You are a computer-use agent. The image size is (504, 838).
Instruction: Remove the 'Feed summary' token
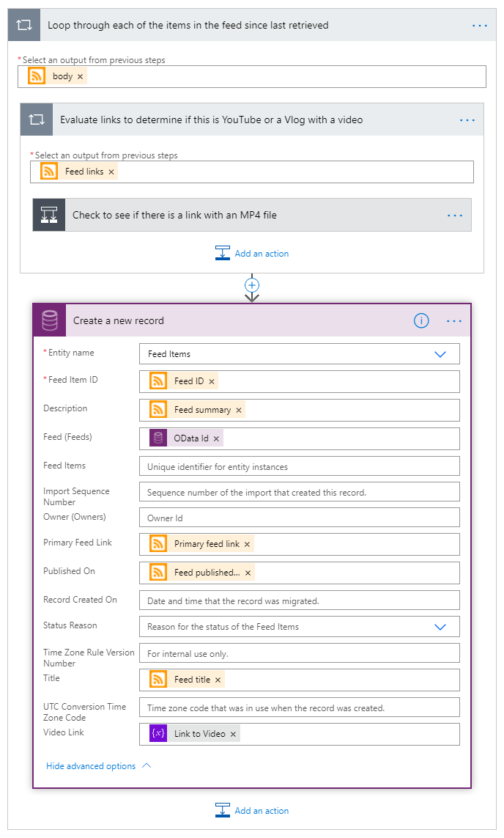tap(239, 411)
